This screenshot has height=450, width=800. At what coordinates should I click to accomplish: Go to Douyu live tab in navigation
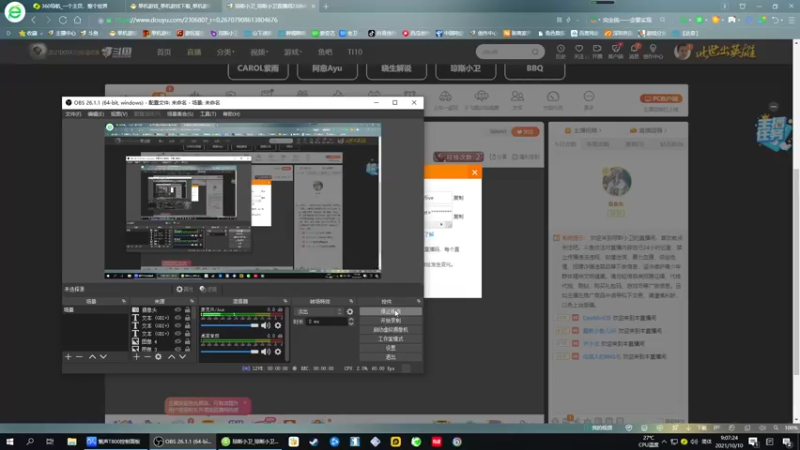coord(194,52)
